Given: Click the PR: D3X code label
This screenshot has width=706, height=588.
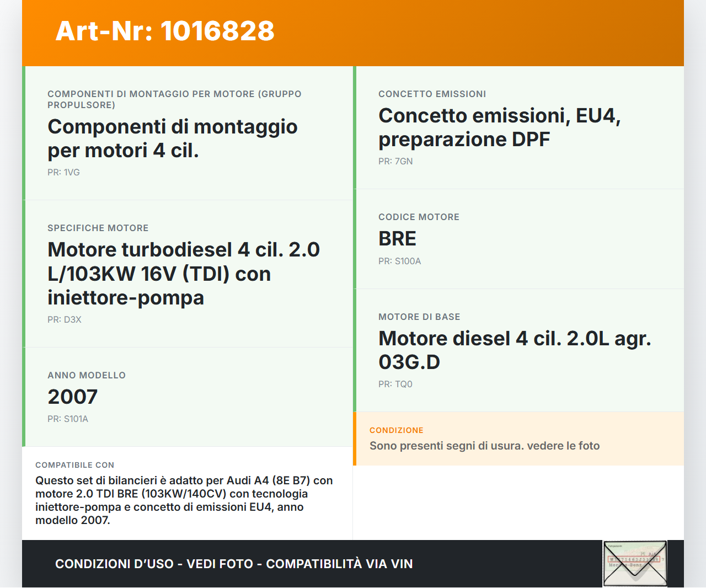Looking at the screenshot, I should click(x=64, y=319).
